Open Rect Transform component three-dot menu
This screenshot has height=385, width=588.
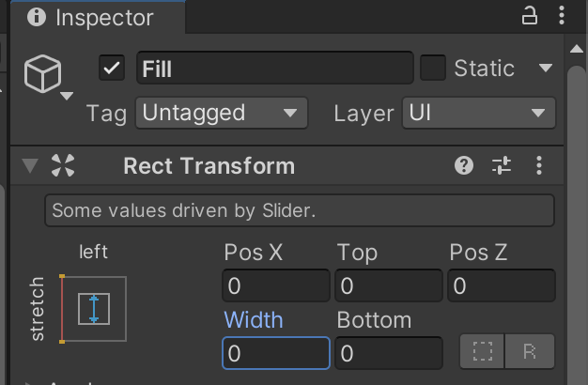(539, 166)
